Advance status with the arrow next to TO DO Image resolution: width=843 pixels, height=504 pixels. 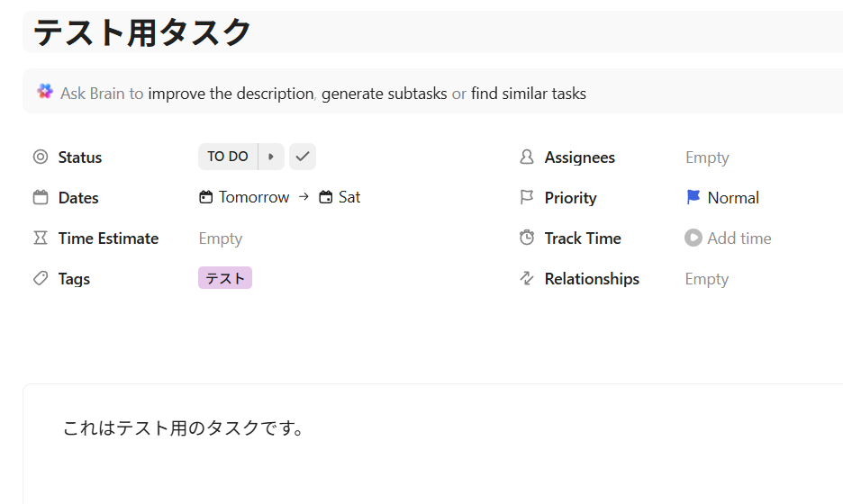click(x=271, y=157)
